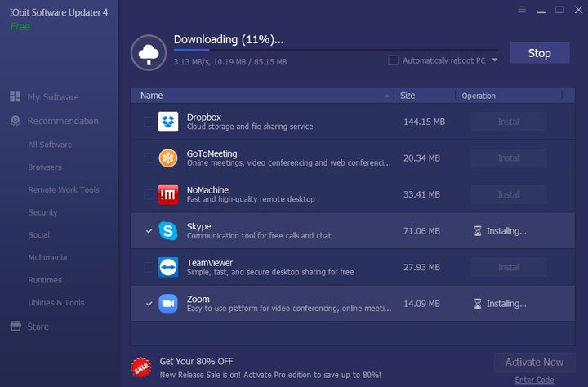Click the Dropbox app icon

[x=168, y=122]
